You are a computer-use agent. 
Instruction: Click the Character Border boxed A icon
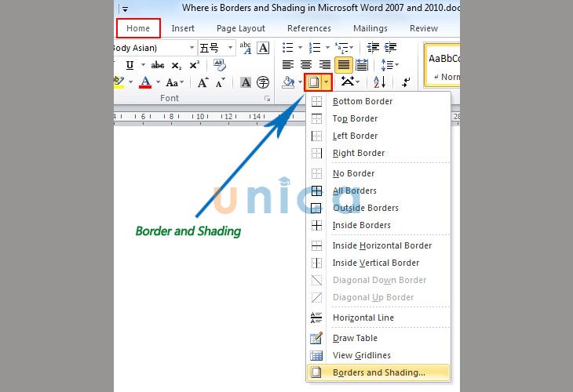[x=263, y=48]
